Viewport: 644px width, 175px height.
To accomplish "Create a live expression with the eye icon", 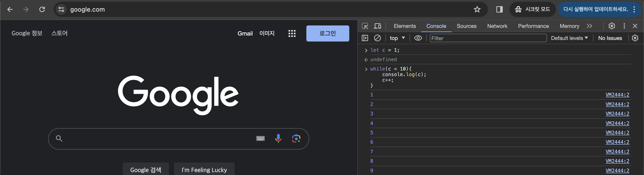I will tap(418, 38).
